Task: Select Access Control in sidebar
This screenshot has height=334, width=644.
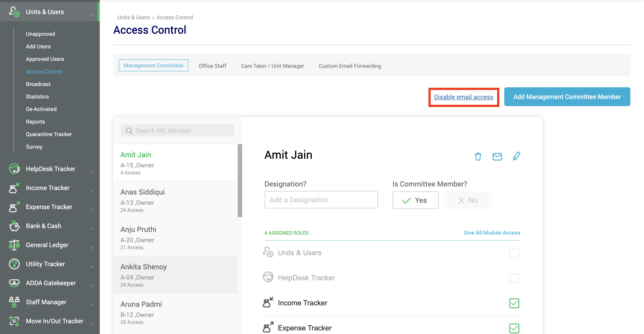Action: pos(44,71)
